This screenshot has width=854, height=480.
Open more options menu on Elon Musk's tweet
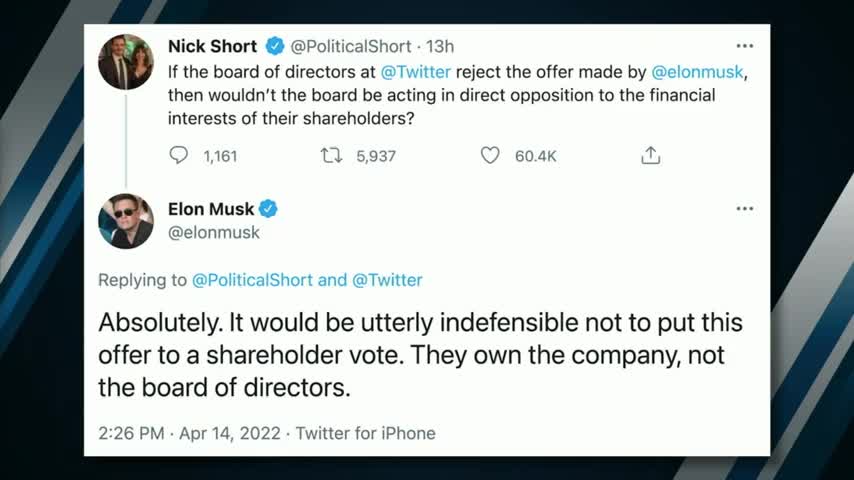click(x=745, y=209)
